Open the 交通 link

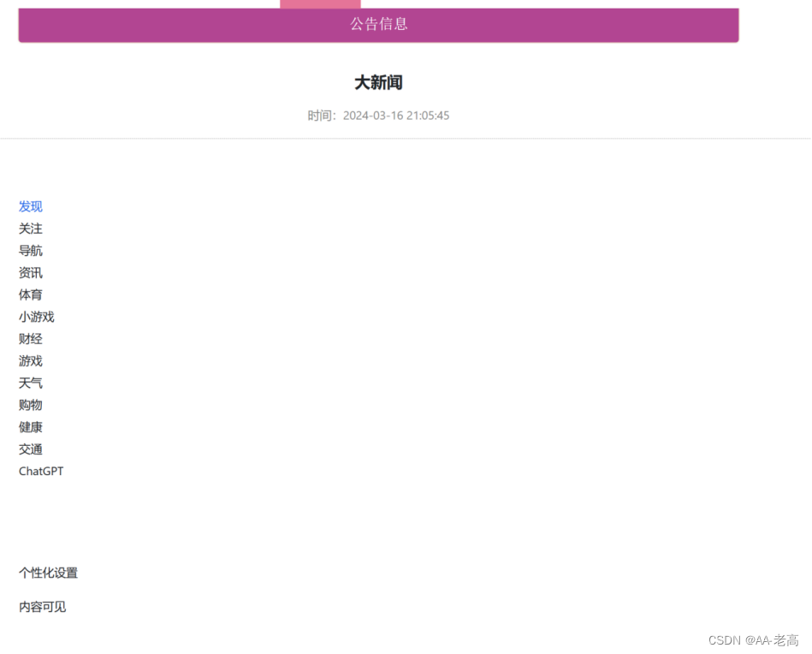(x=31, y=449)
